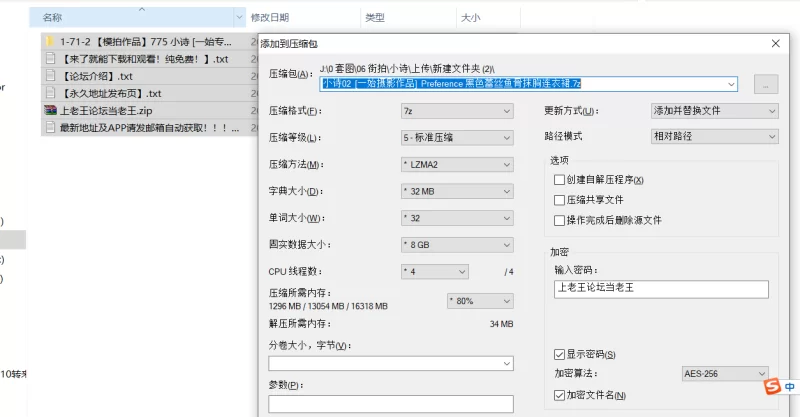The width and height of the screenshot is (800, 417).
Task: Uncheck 显示密码 checkbox
Action: (559, 354)
